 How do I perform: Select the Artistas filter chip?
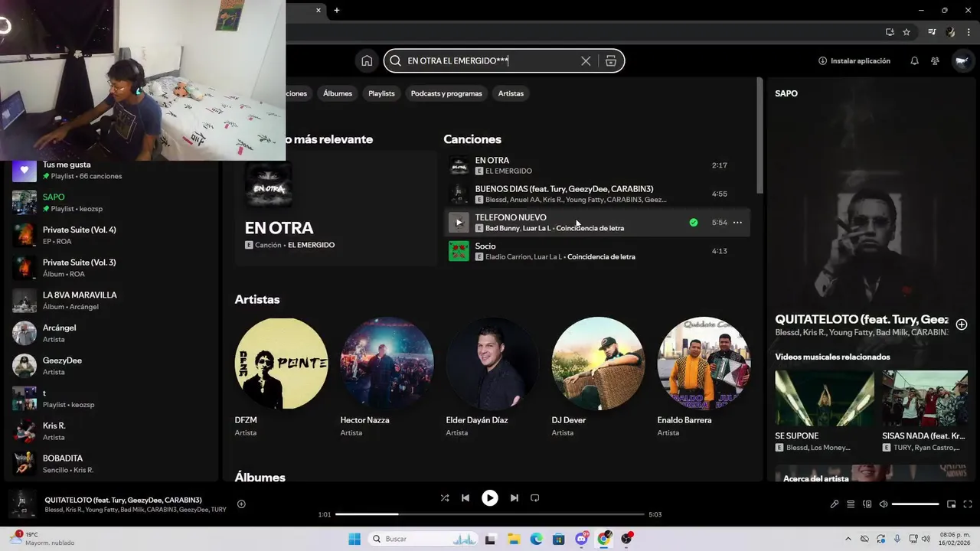click(x=511, y=93)
